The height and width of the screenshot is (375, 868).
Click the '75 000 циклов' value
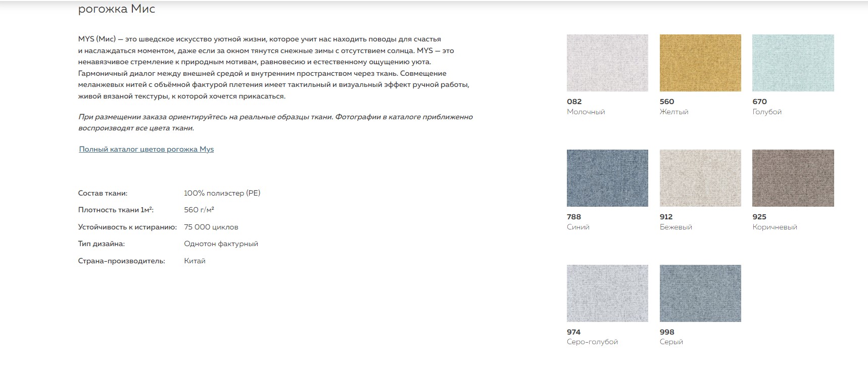211,227
